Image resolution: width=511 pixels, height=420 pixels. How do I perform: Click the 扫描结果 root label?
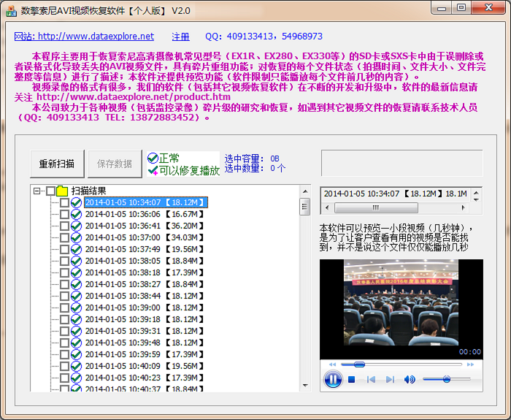point(89,191)
